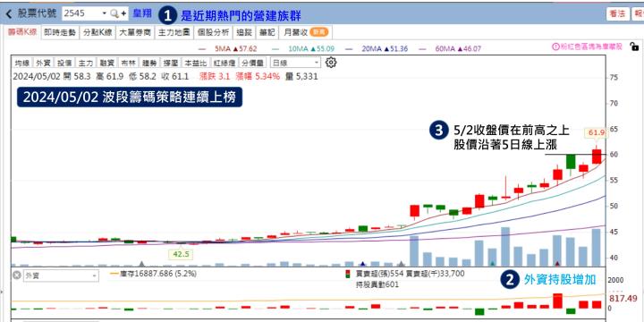The image size is (644, 322).
Task: Switch to the 籌碼K線 tab
Action: click(x=23, y=32)
